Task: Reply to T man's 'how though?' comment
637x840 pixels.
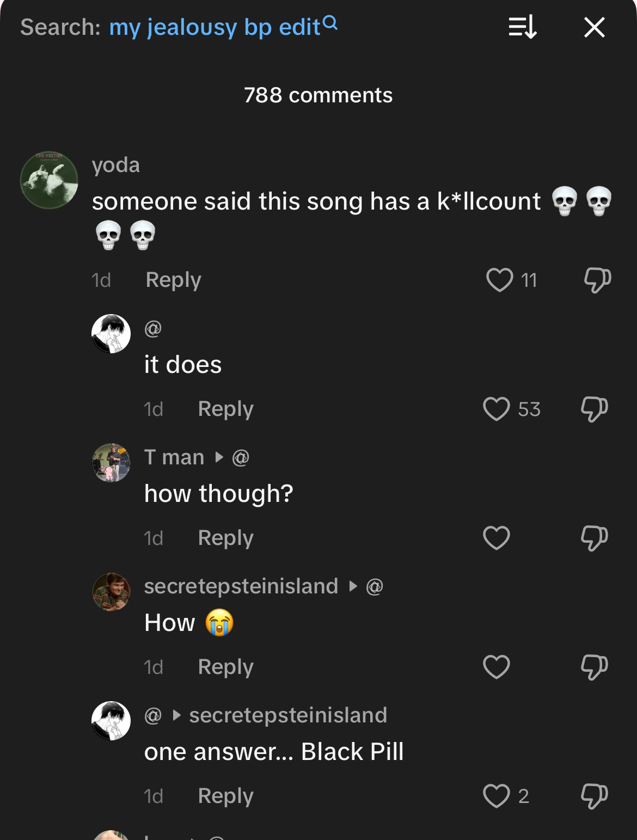Action: tap(225, 538)
